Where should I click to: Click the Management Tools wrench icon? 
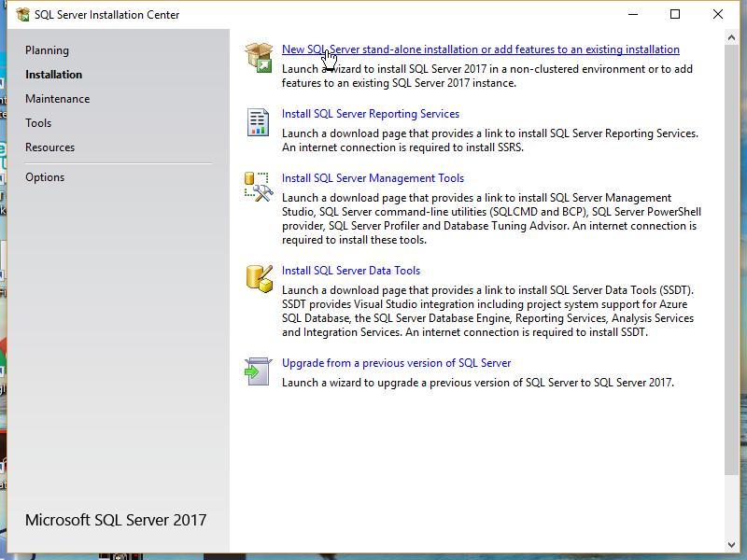click(259, 187)
